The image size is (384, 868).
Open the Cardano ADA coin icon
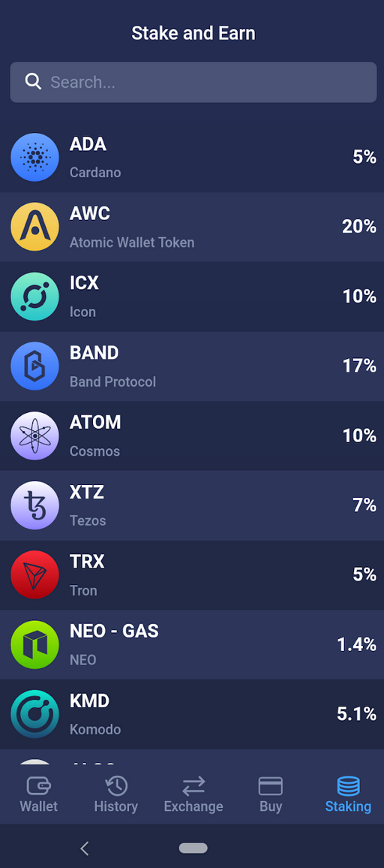[34, 157]
